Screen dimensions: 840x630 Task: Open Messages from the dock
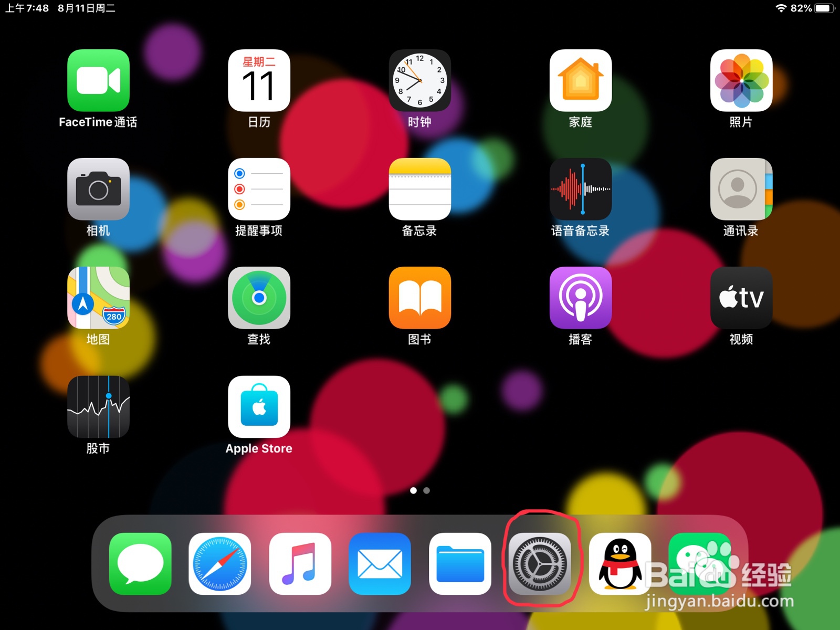(140, 564)
